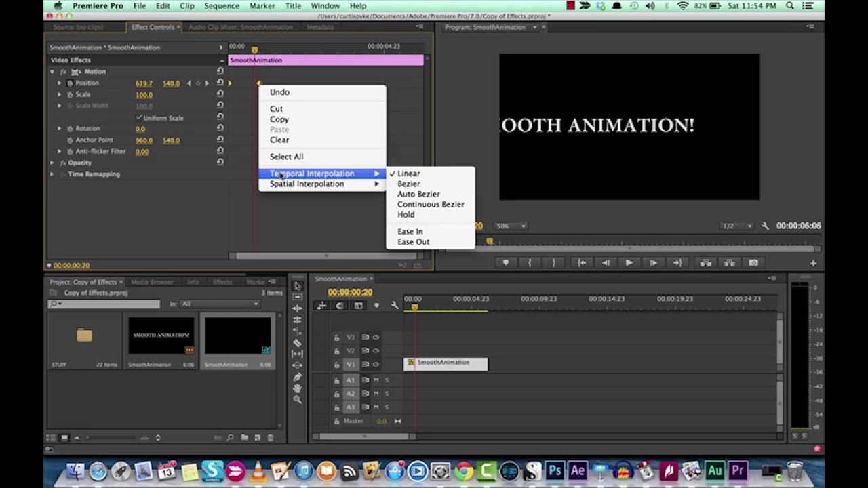Expand Time Remapping disclosure triangle
Viewport: 868px width, 488px height.
point(52,174)
